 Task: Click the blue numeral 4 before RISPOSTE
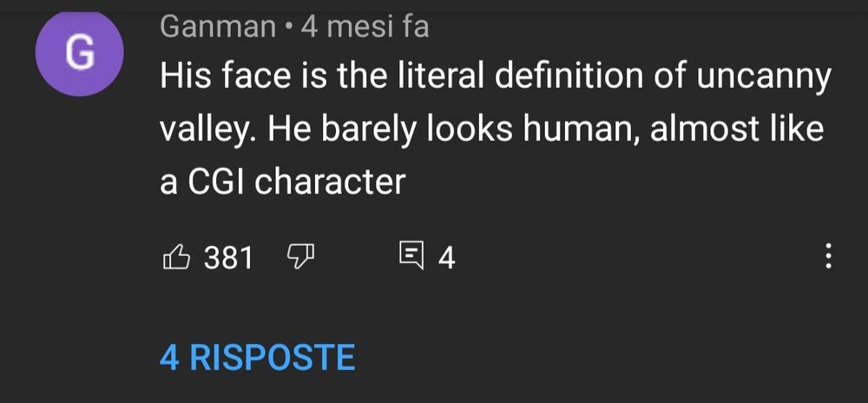point(169,357)
